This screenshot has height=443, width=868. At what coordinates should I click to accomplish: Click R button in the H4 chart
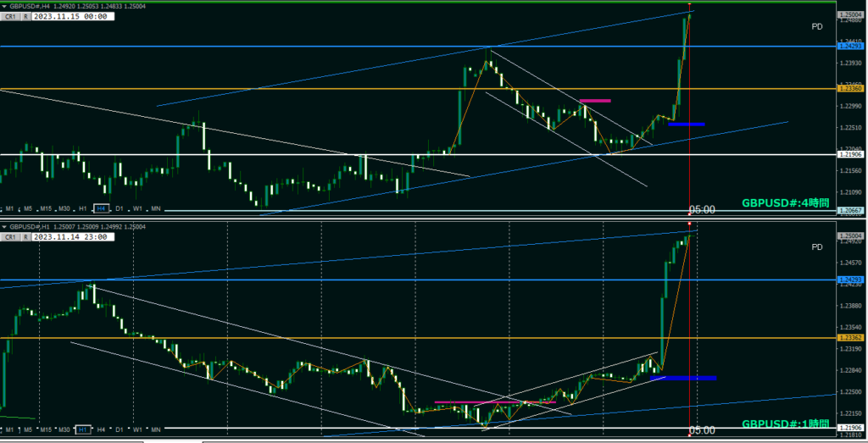pyautogui.click(x=26, y=17)
